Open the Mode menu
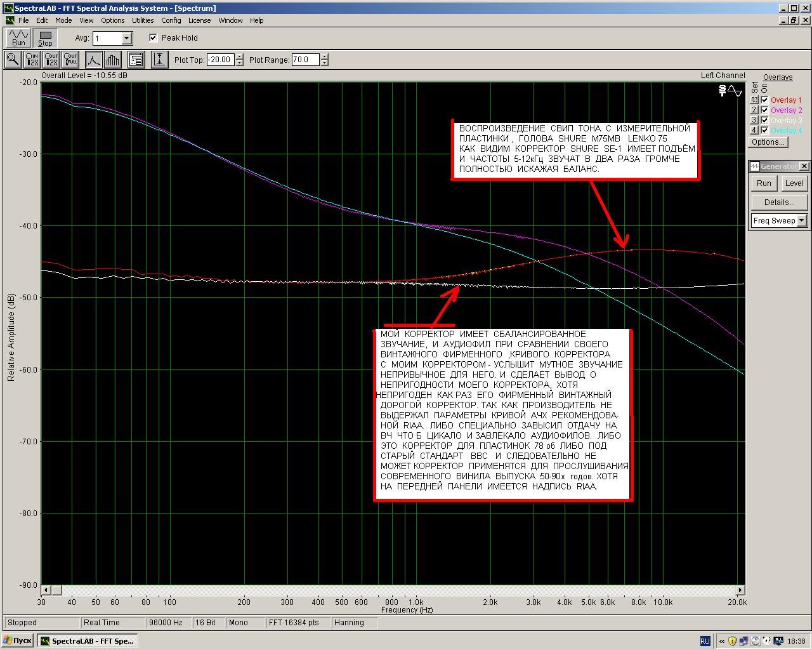Image resolution: width=812 pixels, height=650 pixels. click(63, 20)
